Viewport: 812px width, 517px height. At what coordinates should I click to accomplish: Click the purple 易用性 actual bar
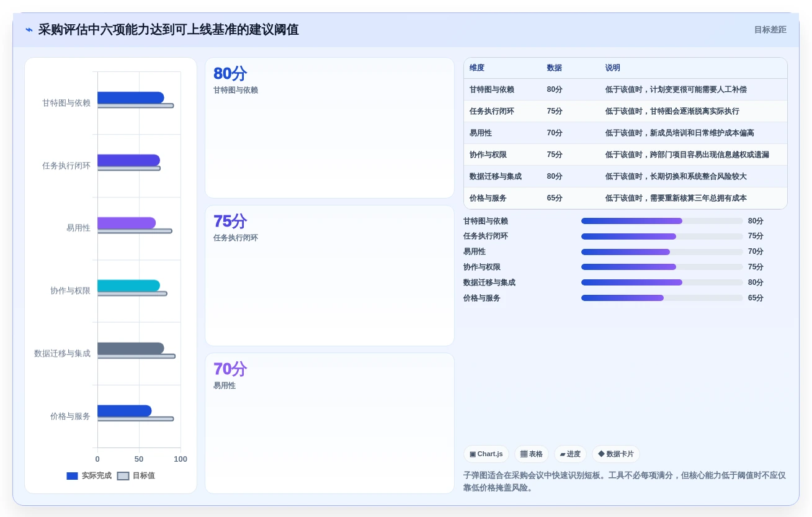pos(127,223)
